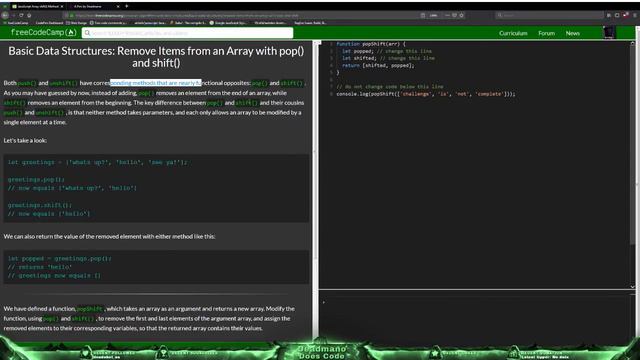Open the browser hamburger menu
This screenshot has width=640, height=360.
pos(635,15)
